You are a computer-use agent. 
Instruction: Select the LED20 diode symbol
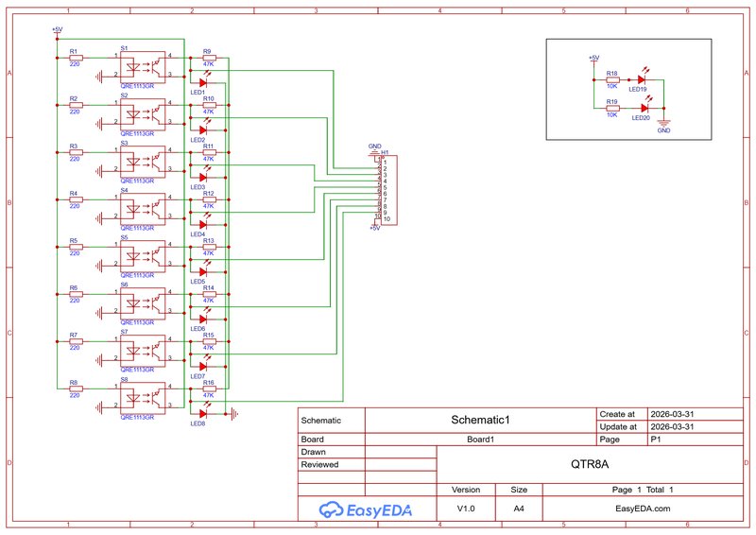[644, 108]
